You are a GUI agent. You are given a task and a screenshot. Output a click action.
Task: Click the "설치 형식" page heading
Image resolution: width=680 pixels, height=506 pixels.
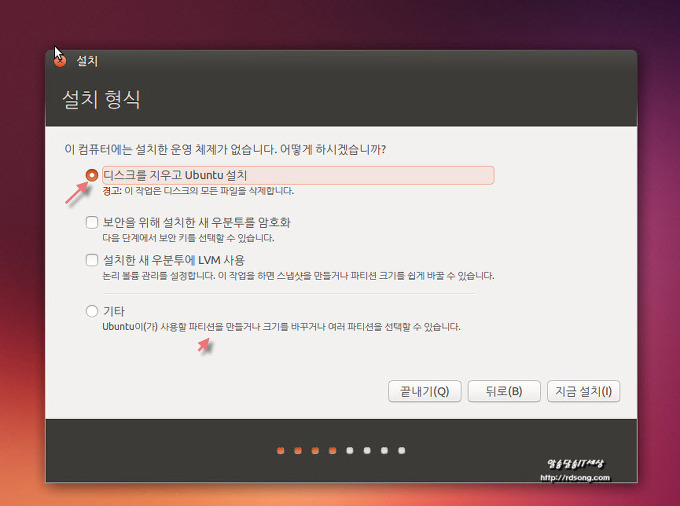pos(102,100)
